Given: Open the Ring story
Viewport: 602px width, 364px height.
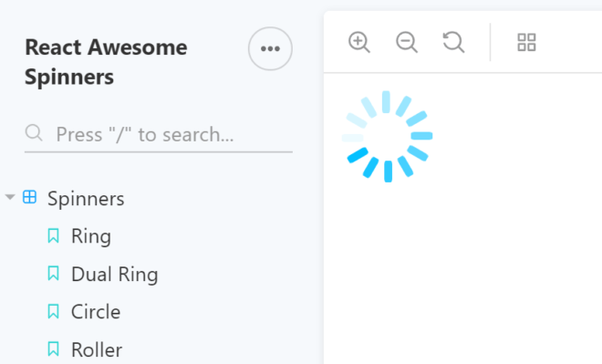Looking at the screenshot, I should coord(91,236).
